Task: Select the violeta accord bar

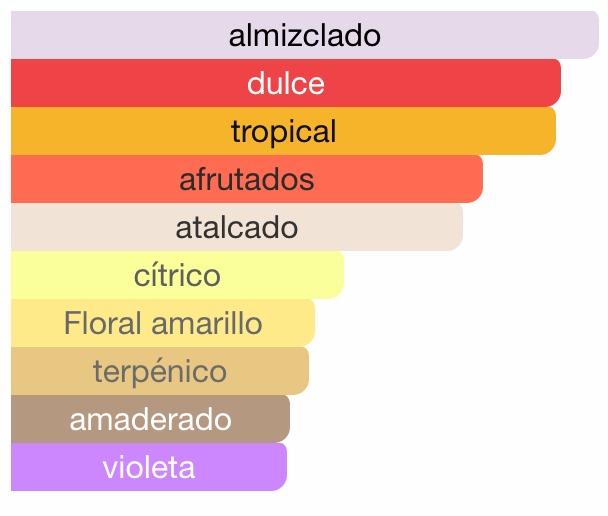Action: pyautogui.click(x=149, y=467)
